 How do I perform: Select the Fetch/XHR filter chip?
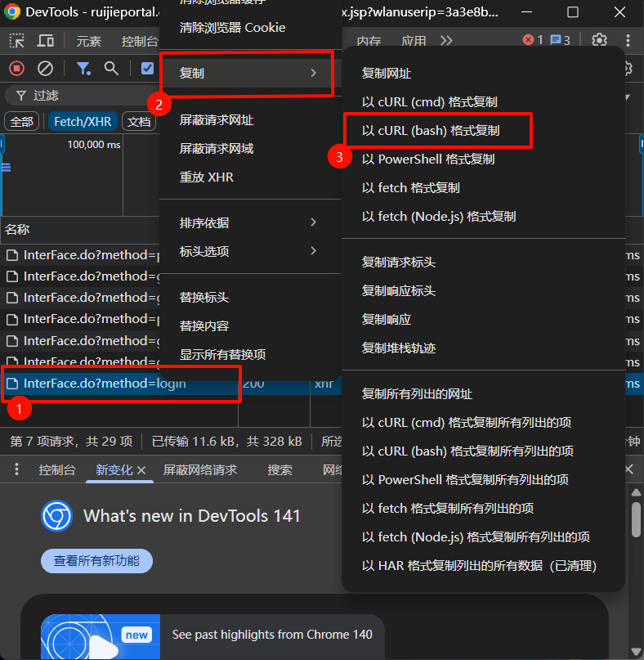coord(82,121)
